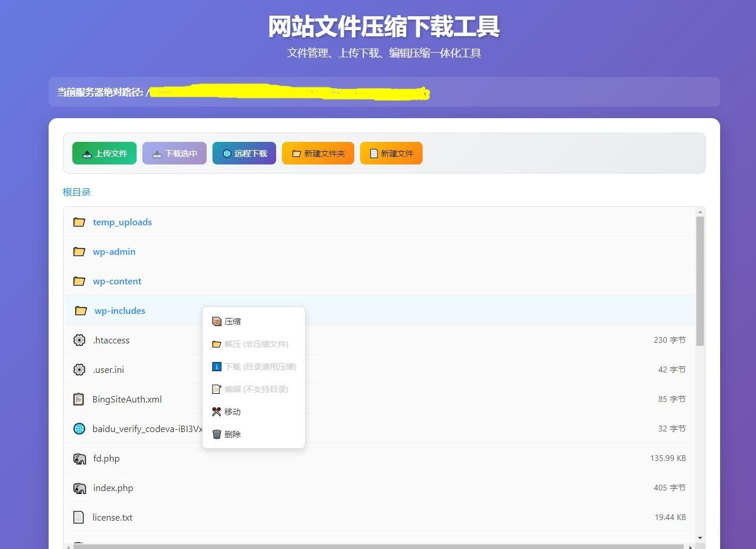Choose 删除 in the context menu
Viewport: 756px width, 549px height.
click(x=254, y=434)
